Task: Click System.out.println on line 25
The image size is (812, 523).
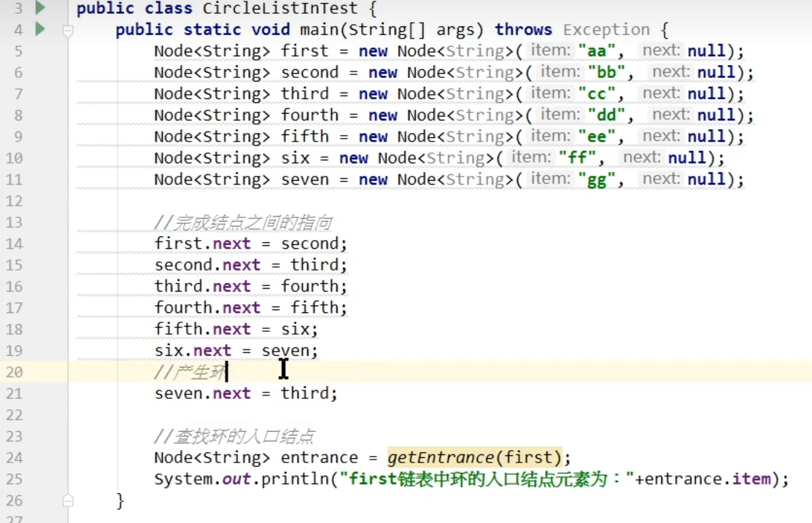Action: (241, 479)
